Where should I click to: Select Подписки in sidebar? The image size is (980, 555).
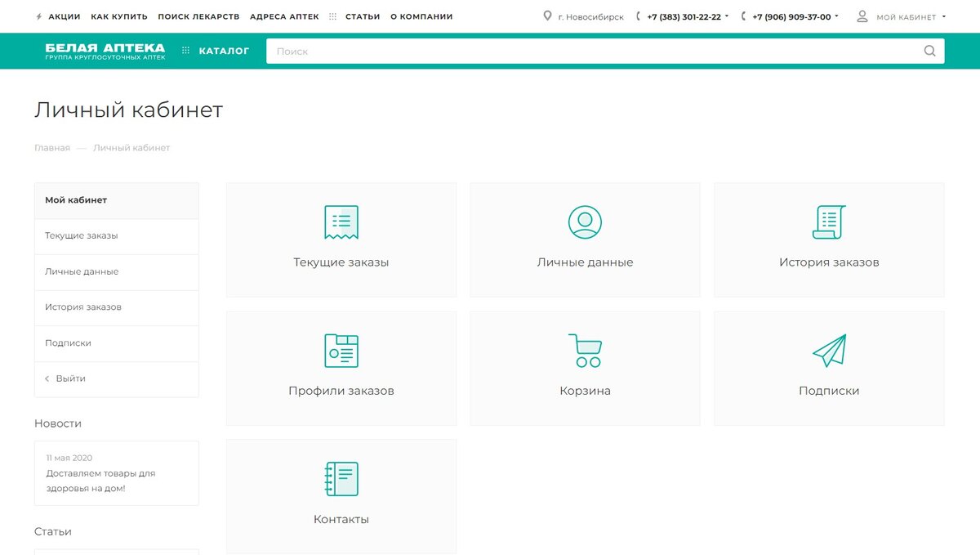[117, 343]
